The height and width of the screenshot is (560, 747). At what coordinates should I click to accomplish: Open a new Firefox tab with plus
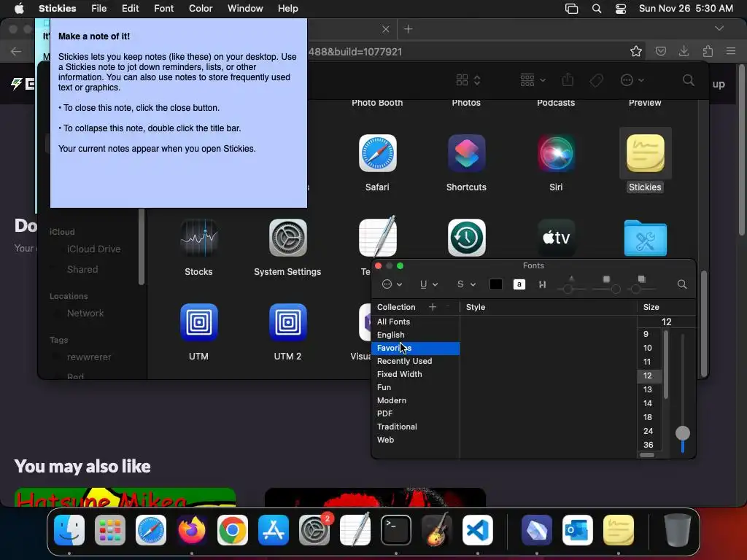pyautogui.click(x=408, y=29)
